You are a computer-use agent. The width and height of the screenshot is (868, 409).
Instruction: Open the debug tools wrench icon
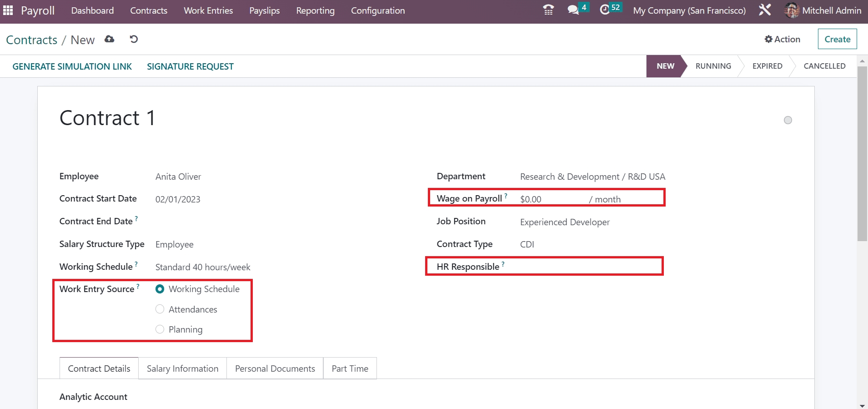coord(765,10)
